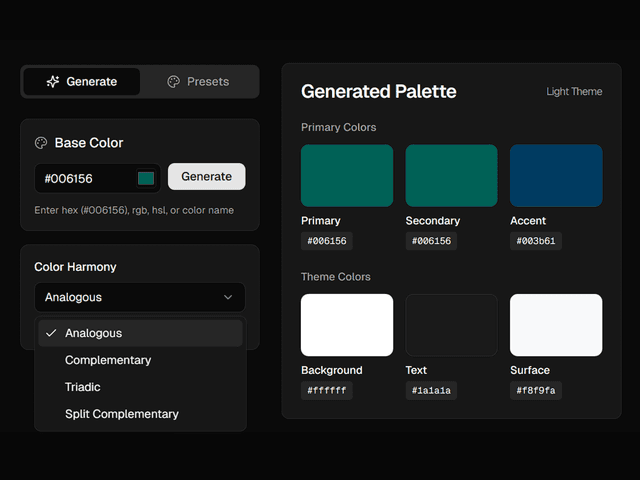Click the Color Harmony heading

pos(75,267)
